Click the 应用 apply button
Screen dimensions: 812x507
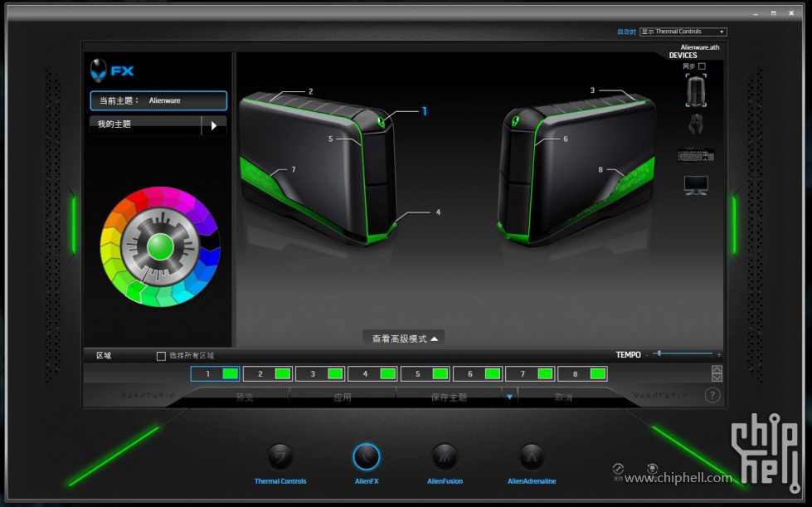pyautogui.click(x=343, y=397)
